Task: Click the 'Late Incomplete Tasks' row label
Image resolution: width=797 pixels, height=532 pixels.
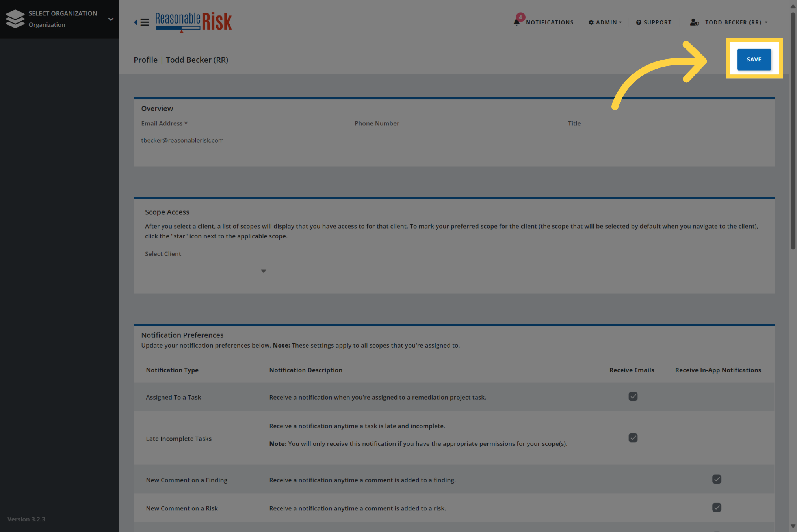Action: coord(178,439)
